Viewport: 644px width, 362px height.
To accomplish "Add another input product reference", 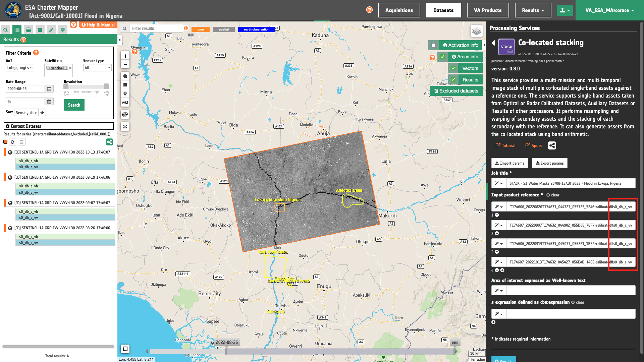I will pos(502,270).
